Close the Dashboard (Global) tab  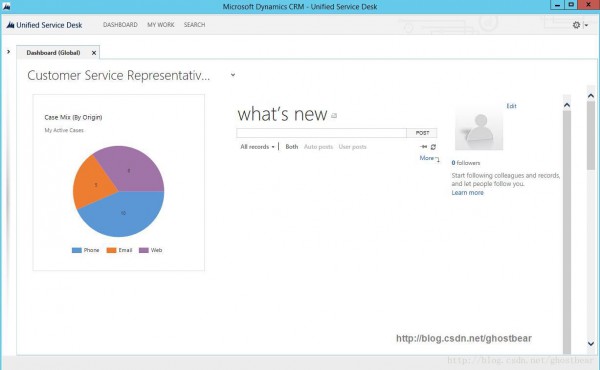[x=94, y=53]
